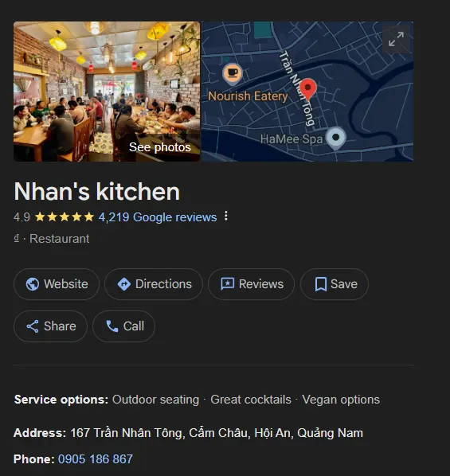
Task: Click the Trần Nhân Tông street label
Action: (297, 88)
